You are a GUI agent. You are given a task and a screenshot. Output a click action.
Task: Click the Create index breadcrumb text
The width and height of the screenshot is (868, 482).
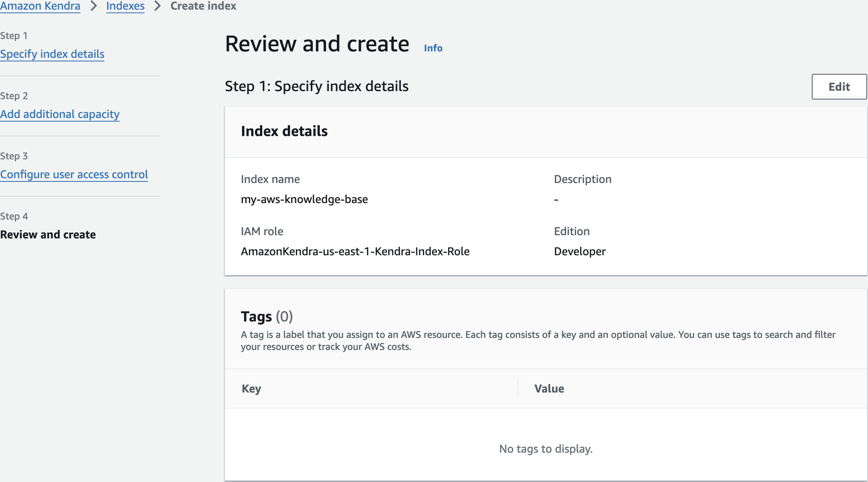203,6
